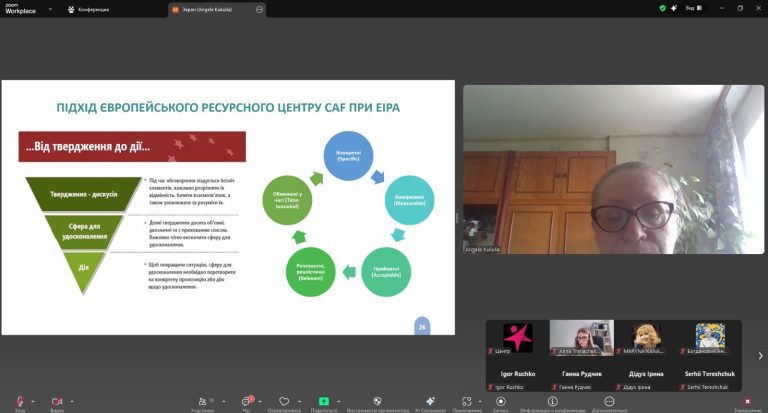Unmute the microphone in Zoom toolbar
Screen dimensions: 768x413
(19, 400)
